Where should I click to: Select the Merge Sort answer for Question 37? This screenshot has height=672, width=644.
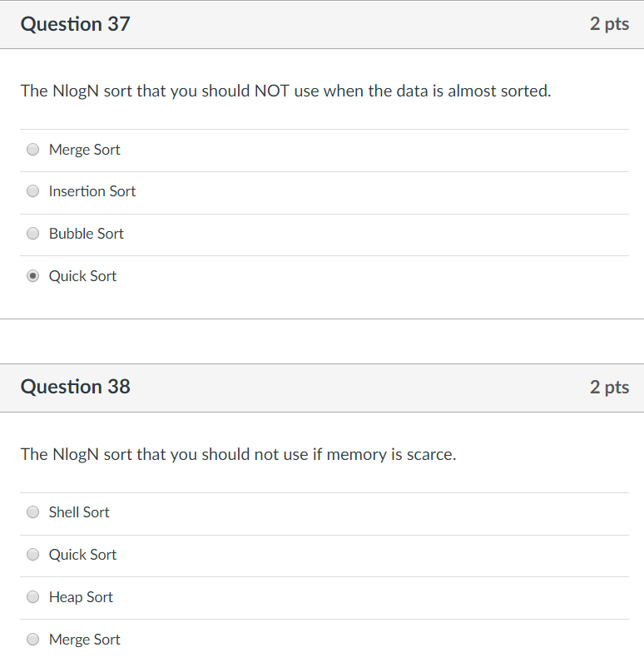(x=32, y=150)
